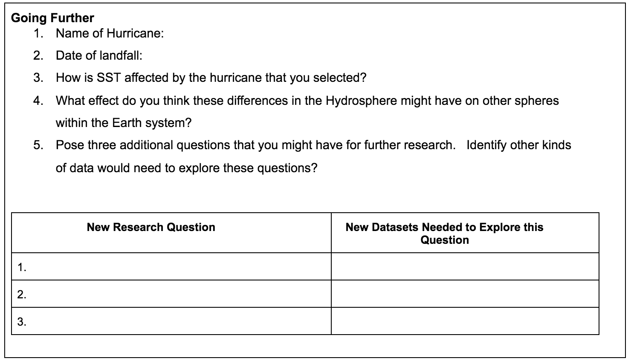Click the SST affected by hurricane question
The image size is (631, 364).
coord(211,78)
